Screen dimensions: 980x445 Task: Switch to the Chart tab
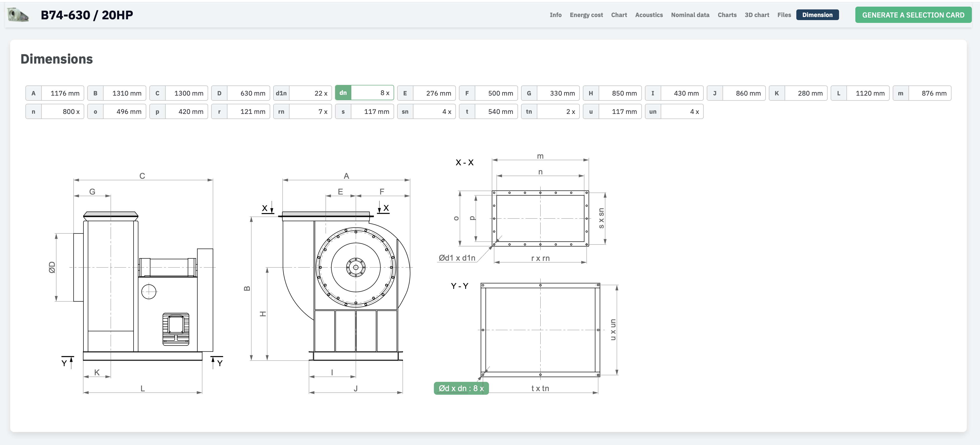619,15
